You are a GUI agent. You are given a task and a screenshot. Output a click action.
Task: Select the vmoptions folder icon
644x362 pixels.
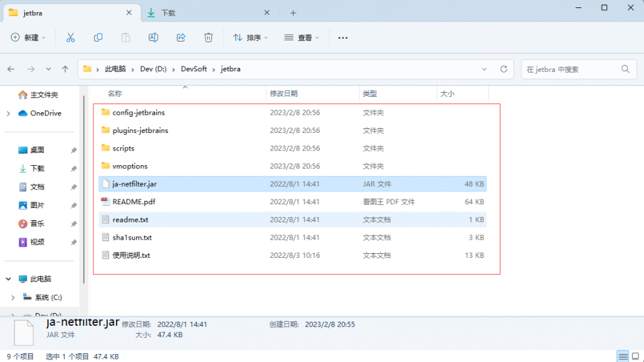point(105,166)
